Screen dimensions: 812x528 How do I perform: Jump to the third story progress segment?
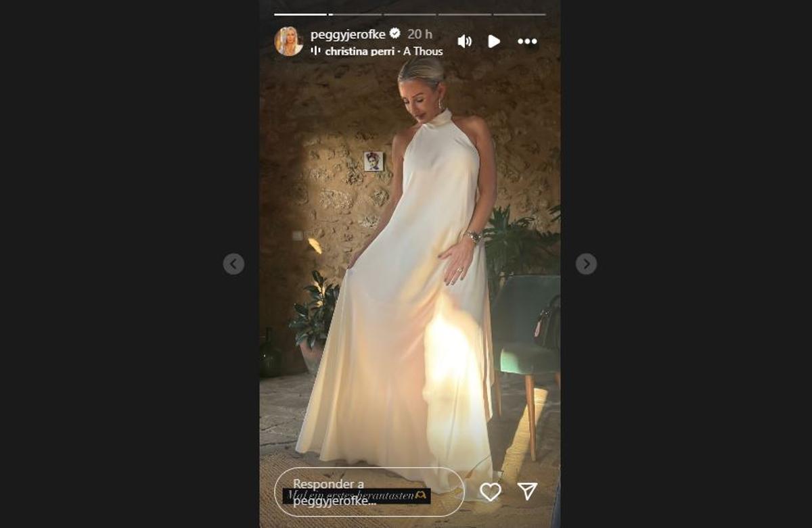(x=410, y=14)
